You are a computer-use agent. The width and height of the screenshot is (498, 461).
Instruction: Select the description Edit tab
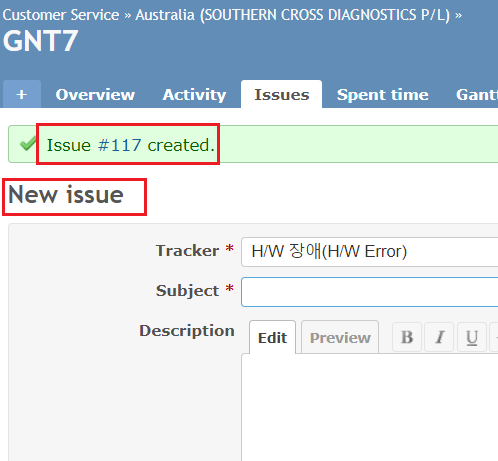pos(272,337)
